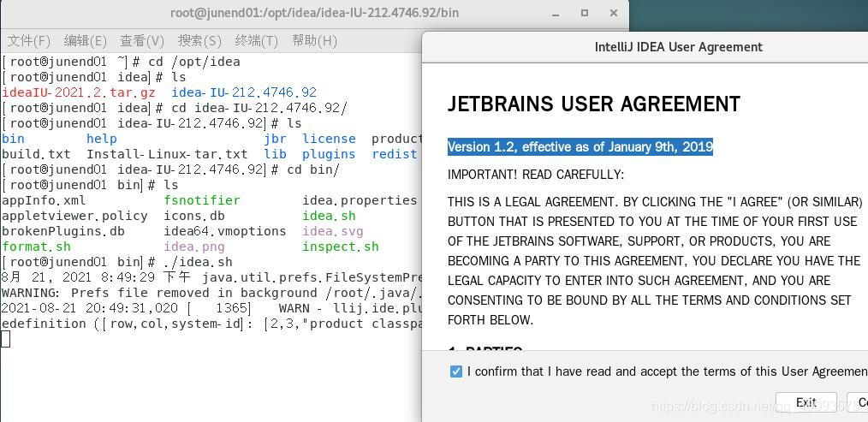Click the IMPORTANT! READ CAREFULLY line

tap(536, 175)
